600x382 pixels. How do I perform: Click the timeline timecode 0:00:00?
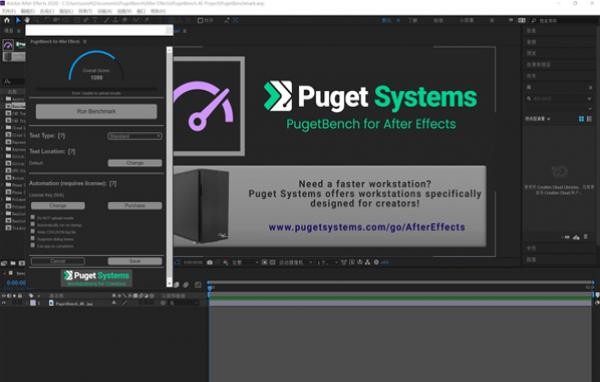16,283
